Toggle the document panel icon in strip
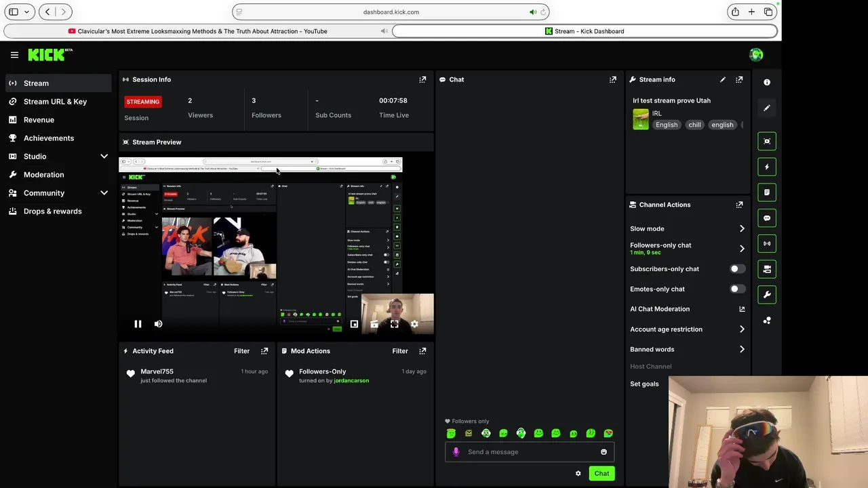This screenshot has height=488, width=868. pos(767,192)
